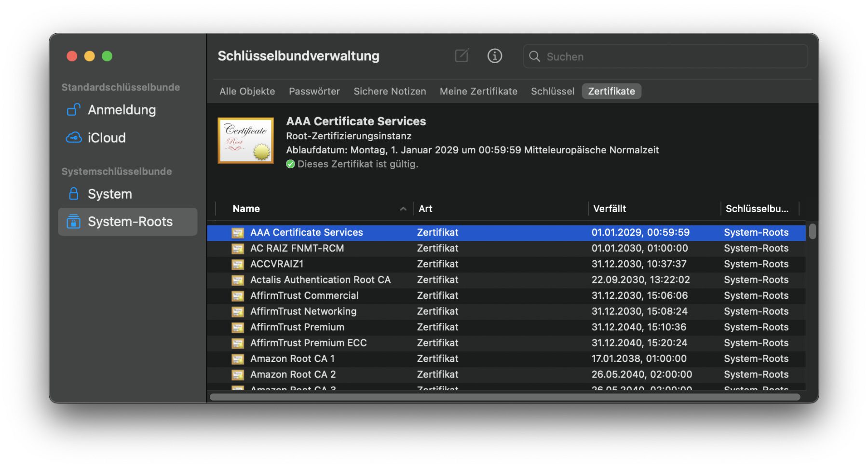The image size is (868, 468).
Task: Click the certificate icon beside ACCVRAIZ1
Action: 237,265
